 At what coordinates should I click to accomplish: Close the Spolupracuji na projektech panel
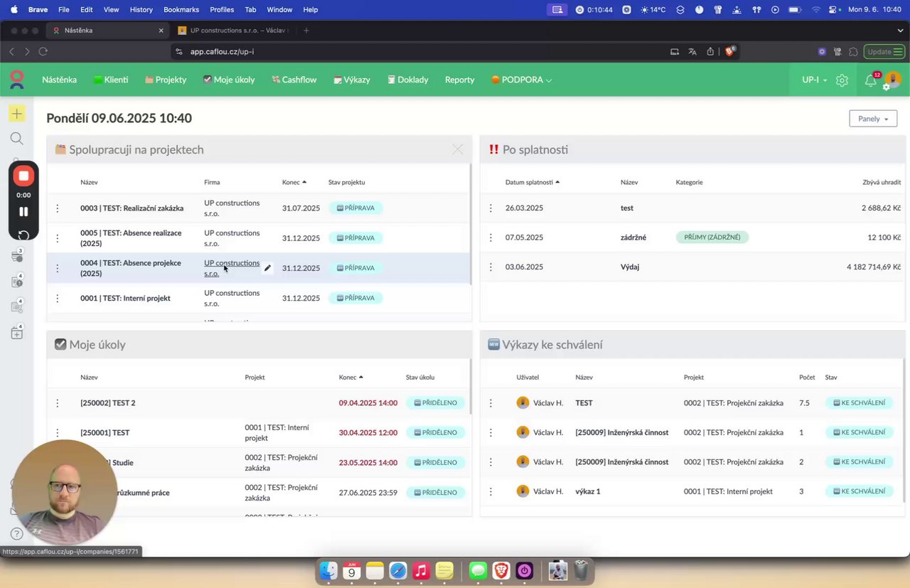coord(457,149)
